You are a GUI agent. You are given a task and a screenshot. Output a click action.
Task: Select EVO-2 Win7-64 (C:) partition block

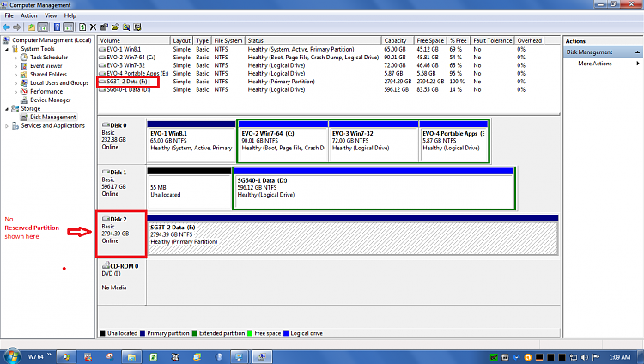click(283, 142)
